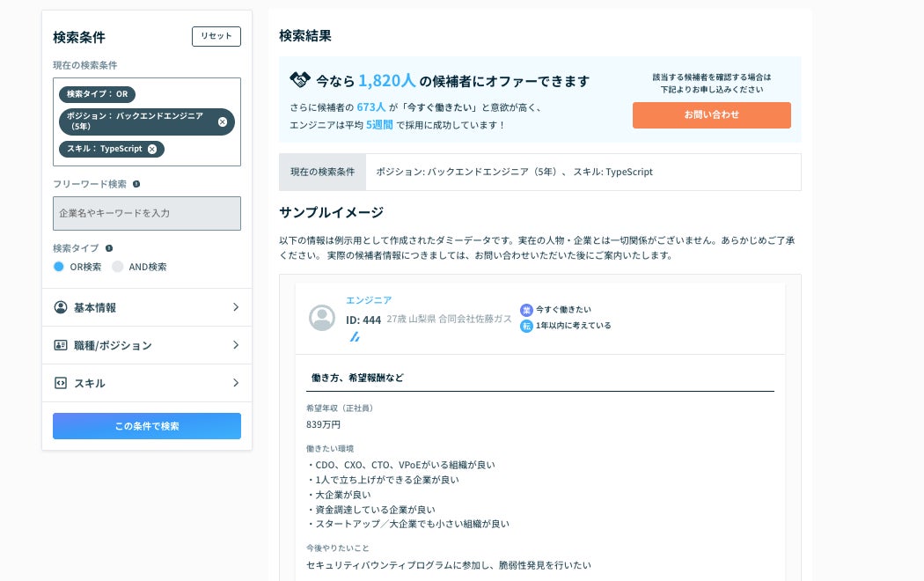Screen dimensions: 924x581
Task: Click the 転 badge icon
Action: tap(526, 326)
